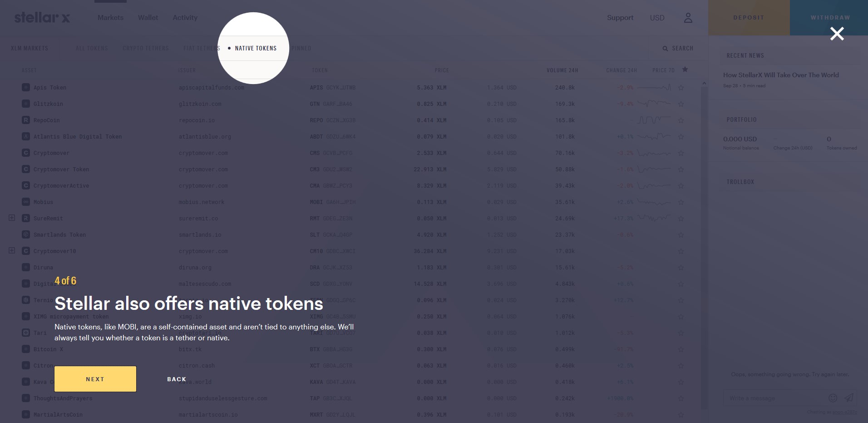
Task: Pin Glitzkoin using its star
Action: tap(681, 104)
